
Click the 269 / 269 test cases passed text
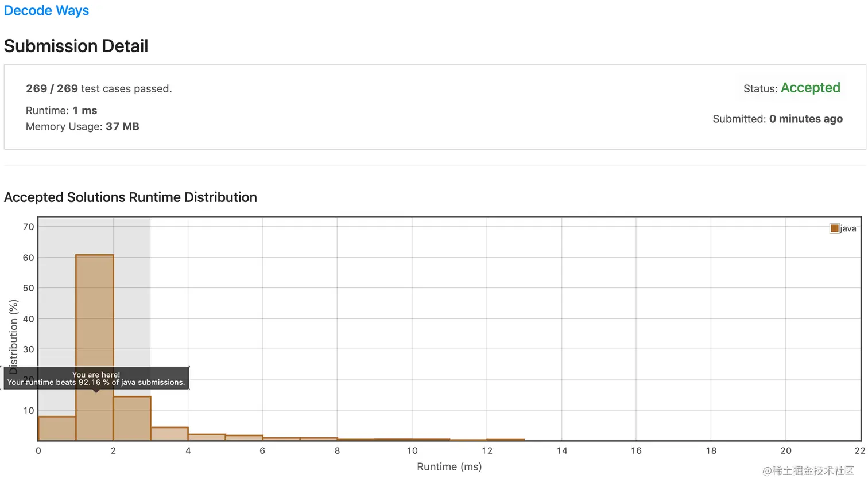click(99, 88)
